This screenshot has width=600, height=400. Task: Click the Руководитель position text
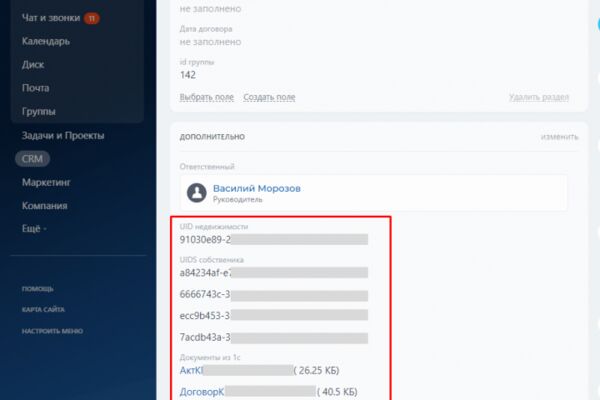click(x=238, y=199)
